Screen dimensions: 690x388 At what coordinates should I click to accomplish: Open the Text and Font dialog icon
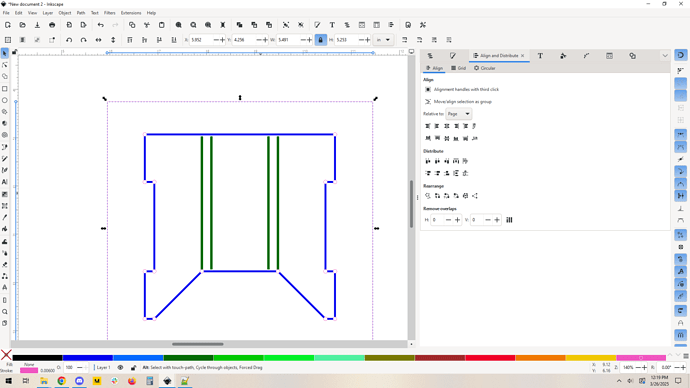(332, 25)
